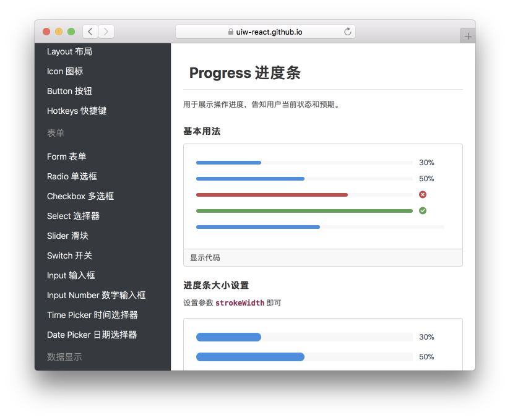The width and height of the screenshot is (510, 420).
Task: Click the browser forward arrow
Action: point(106,32)
